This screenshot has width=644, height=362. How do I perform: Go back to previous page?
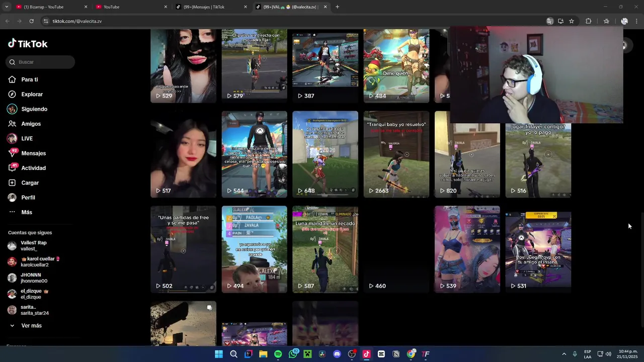point(7,21)
